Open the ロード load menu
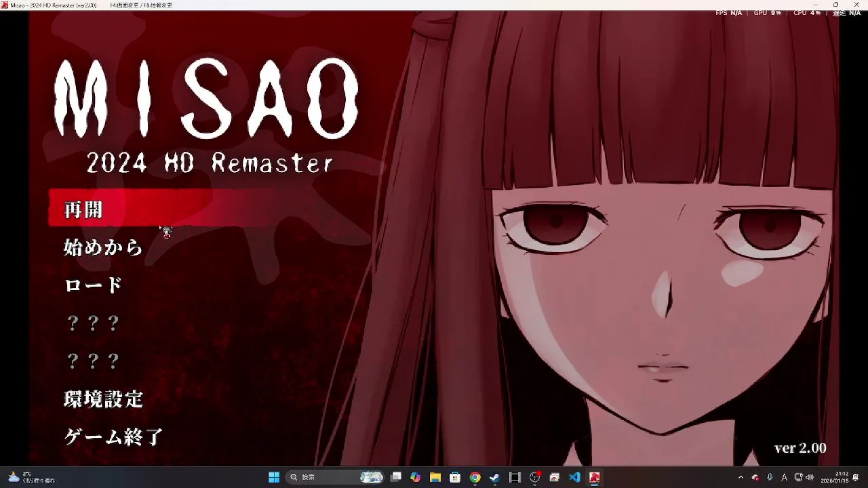Viewport: 868px width, 488px height. 93,285
